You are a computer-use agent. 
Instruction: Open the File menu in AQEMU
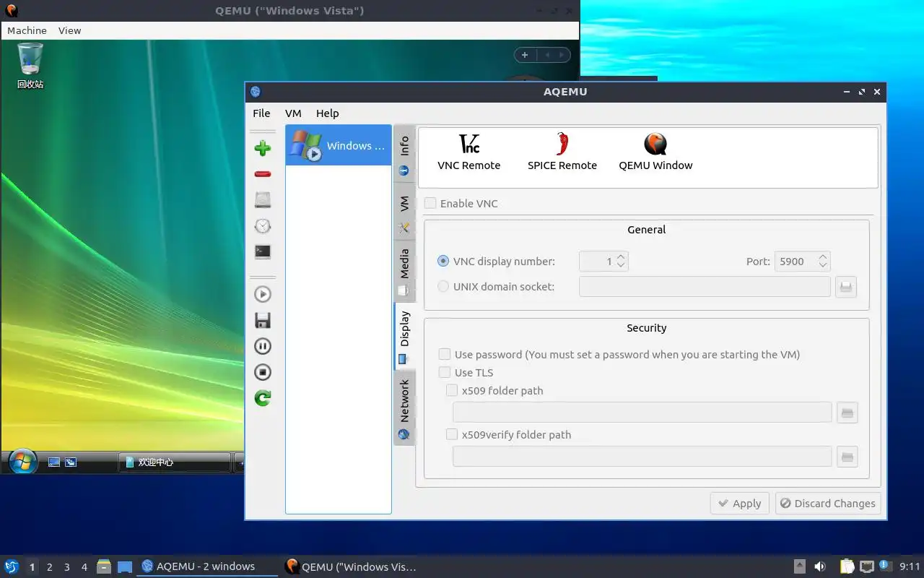pos(261,113)
